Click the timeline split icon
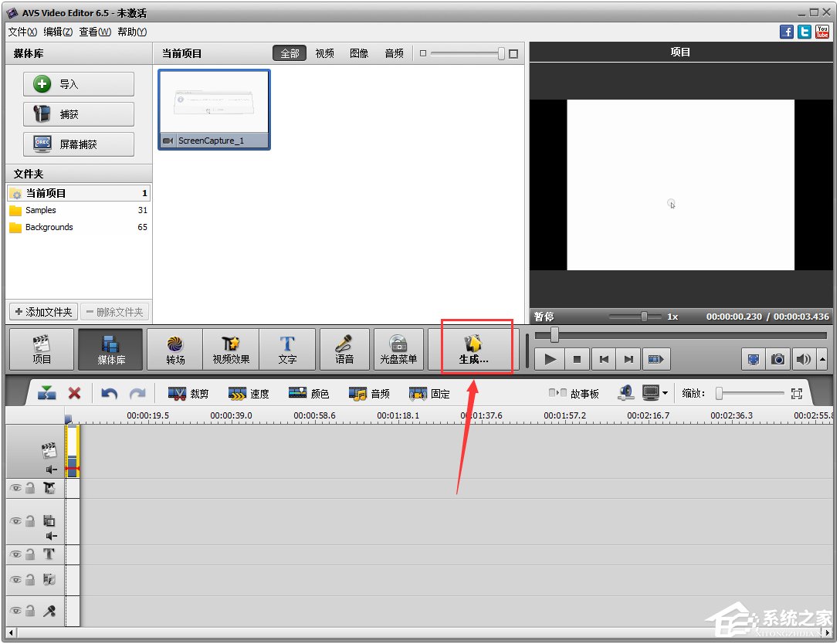This screenshot has height=644, width=840. click(x=46, y=393)
